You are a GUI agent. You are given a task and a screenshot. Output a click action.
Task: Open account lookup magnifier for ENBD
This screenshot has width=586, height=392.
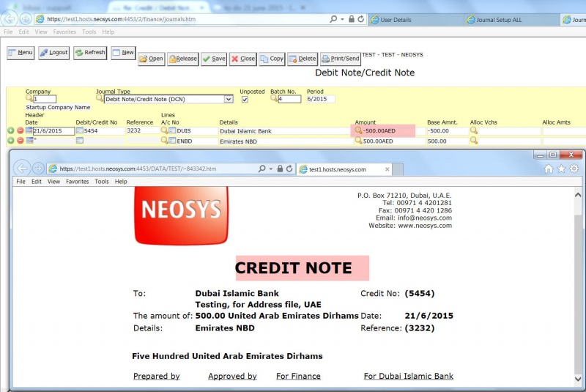[164, 140]
